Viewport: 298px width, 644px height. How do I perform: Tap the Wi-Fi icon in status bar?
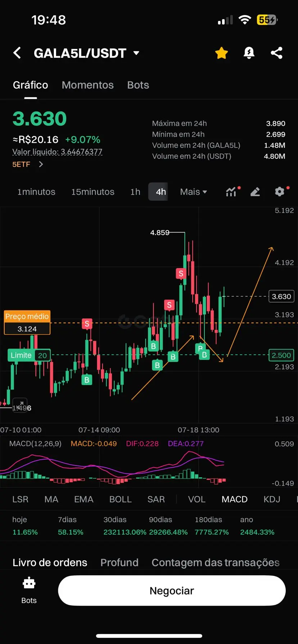(245, 20)
